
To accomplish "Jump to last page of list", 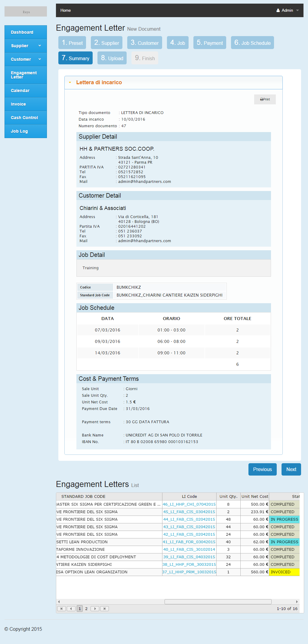I will (104, 609).
